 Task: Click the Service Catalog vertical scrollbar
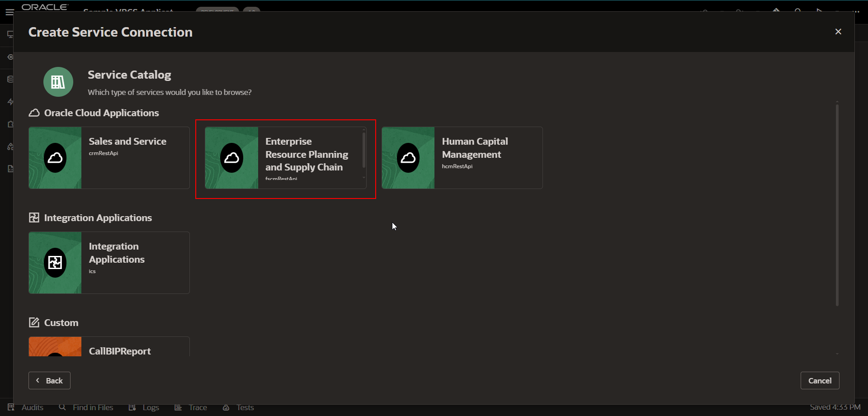[x=837, y=205]
